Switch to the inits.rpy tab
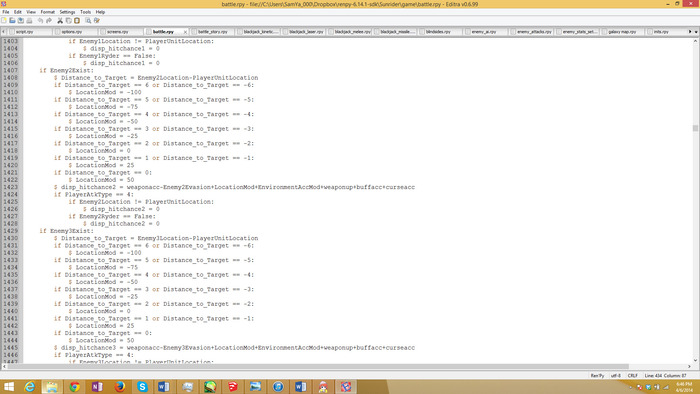700x394 pixels. pyautogui.click(x=665, y=32)
